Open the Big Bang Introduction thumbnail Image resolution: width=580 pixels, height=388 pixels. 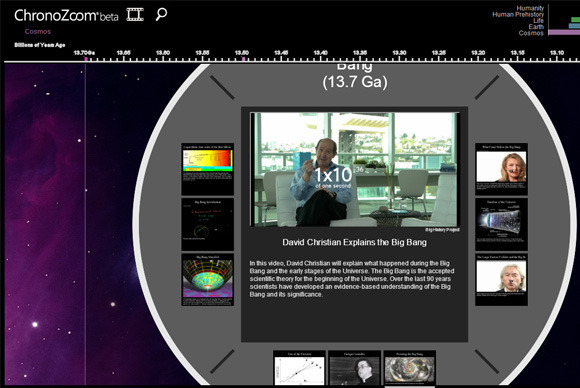coord(208,225)
